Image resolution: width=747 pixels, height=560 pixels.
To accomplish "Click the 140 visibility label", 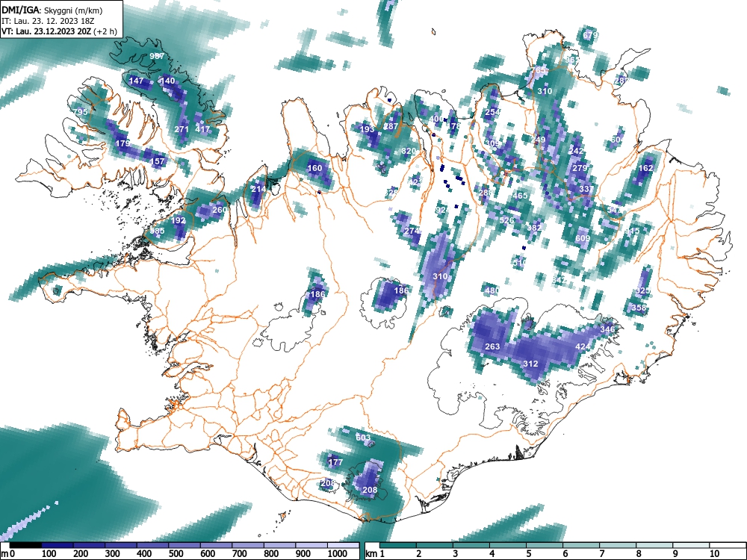I will point(167,81).
